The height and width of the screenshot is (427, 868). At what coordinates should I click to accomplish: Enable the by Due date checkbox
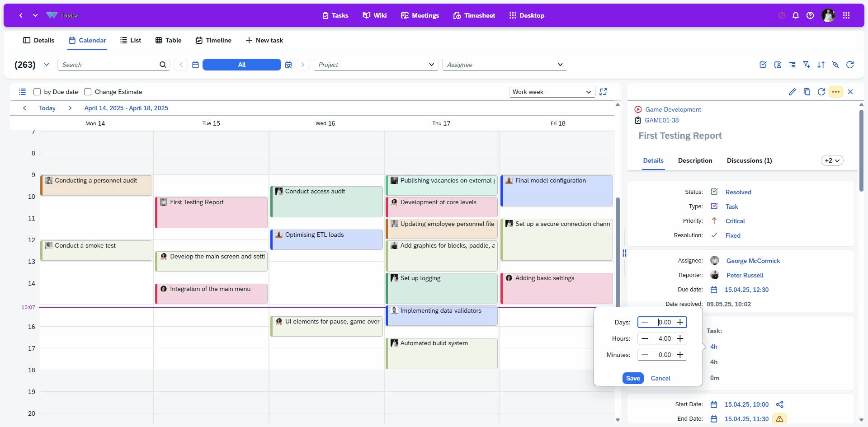pos(38,92)
